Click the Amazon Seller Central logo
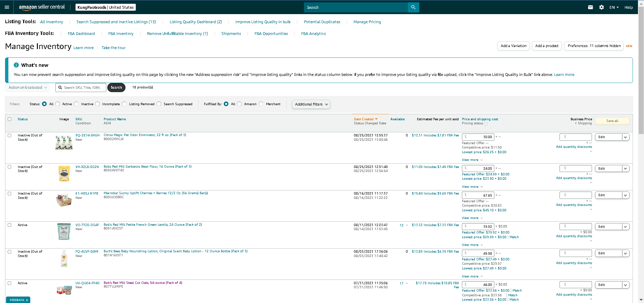Viewport: 644px width, 303px height. (42, 7)
